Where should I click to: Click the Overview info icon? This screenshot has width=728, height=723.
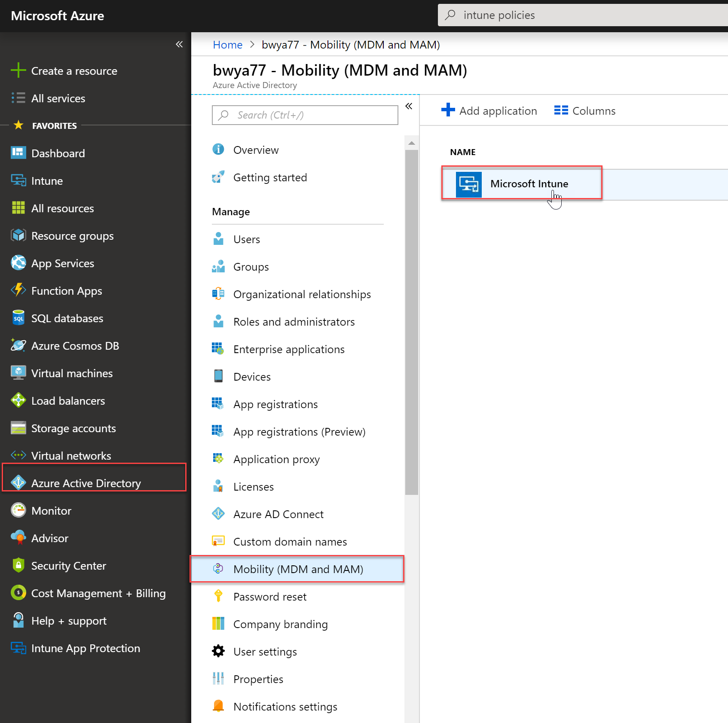[218, 149]
